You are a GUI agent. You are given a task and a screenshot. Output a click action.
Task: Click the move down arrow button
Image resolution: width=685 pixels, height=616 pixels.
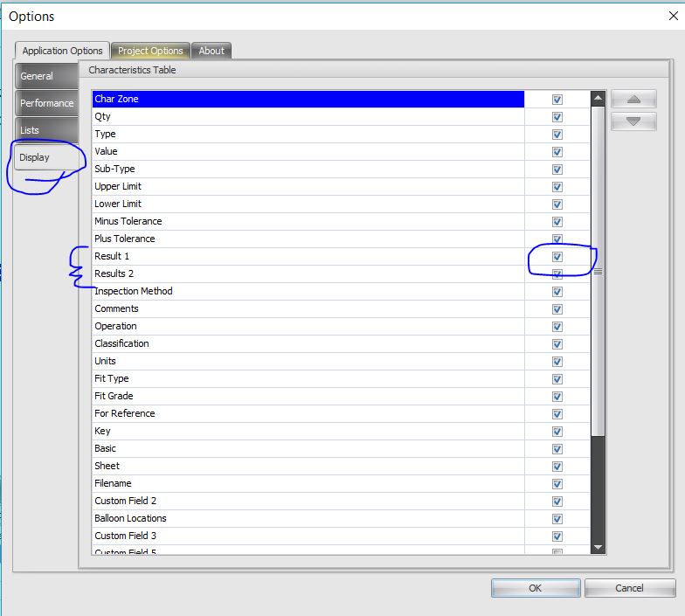pos(633,121)
